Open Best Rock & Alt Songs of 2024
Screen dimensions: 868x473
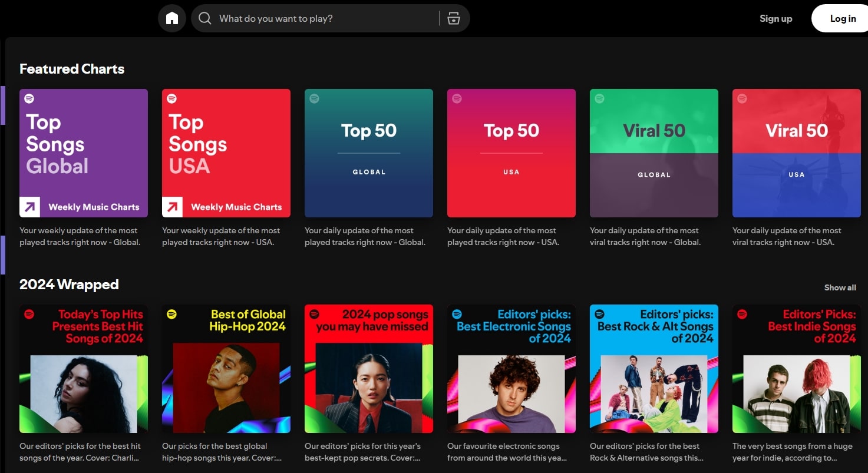tap(654, 368)
